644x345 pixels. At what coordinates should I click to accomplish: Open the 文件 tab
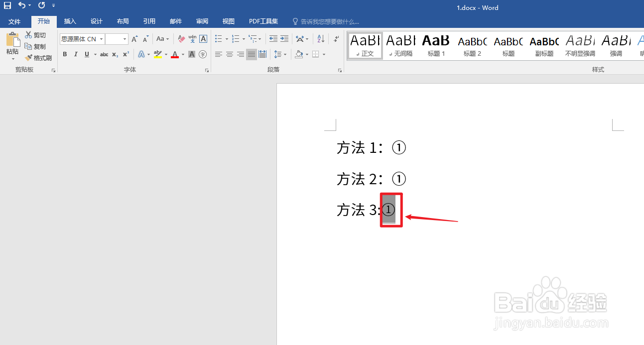click(x=14, y=21)
